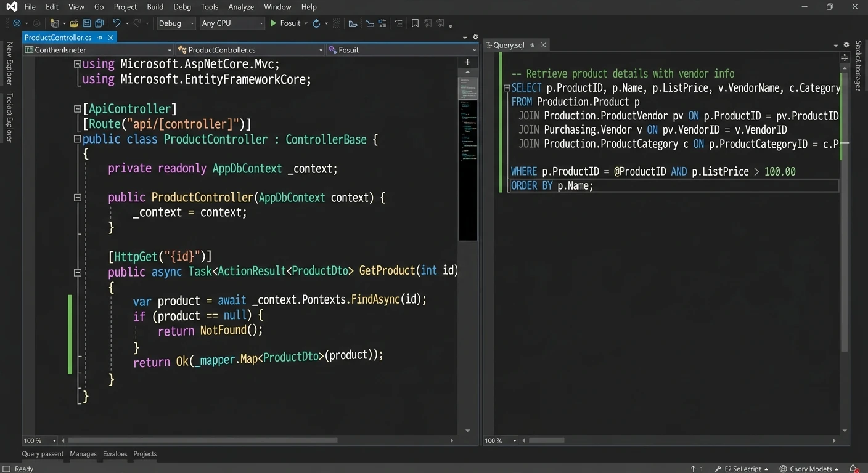Open Query.sql pane settings gear
The image size is (868, 473).
[846, 45]
